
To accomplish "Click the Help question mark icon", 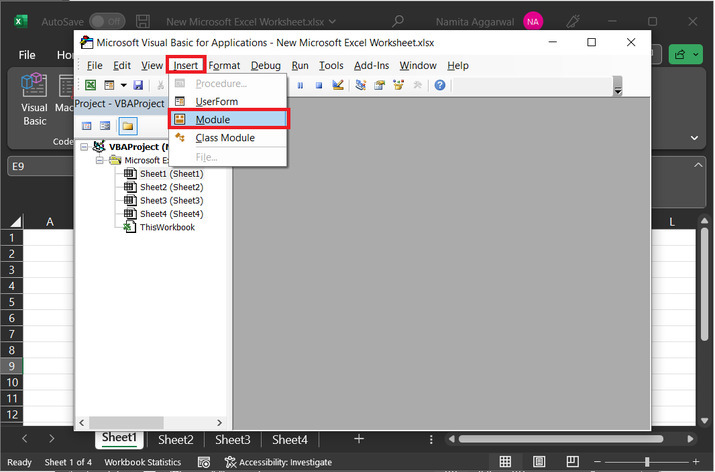I will pos(439,86).
